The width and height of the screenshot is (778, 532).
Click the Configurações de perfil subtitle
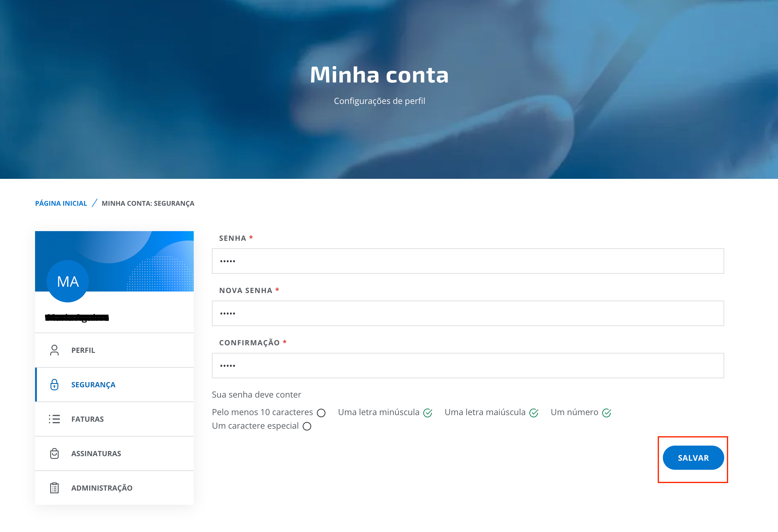[x=379, y=101]
